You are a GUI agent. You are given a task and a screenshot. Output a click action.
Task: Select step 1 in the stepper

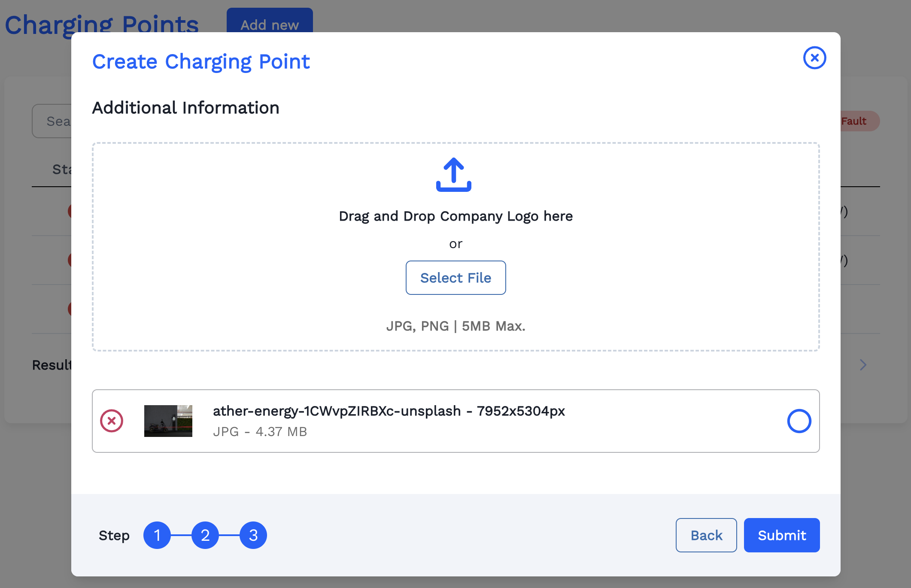(x=158, y=535)
